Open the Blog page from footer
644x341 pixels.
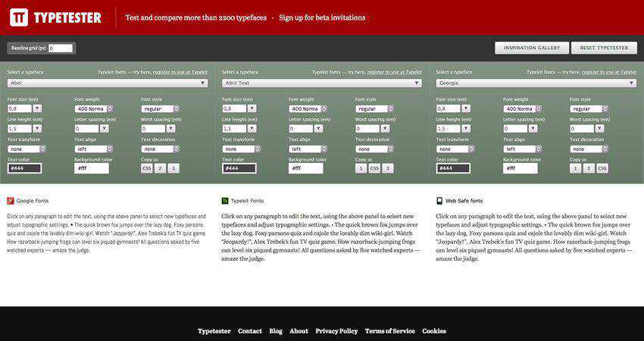tap(276, 331)
